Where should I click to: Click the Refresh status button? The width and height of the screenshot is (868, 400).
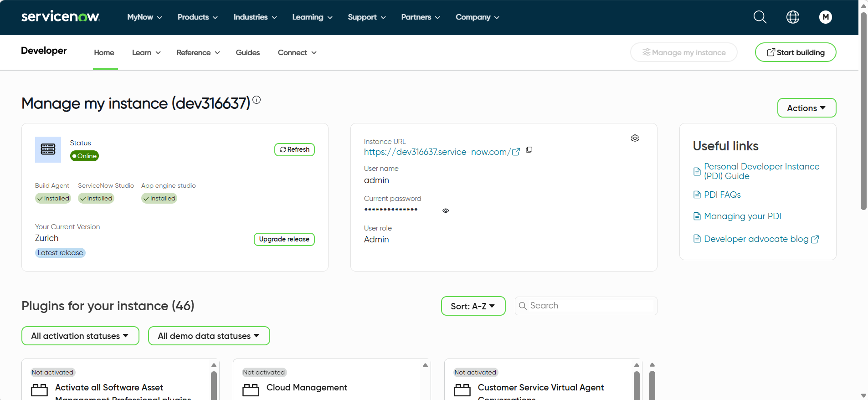pos(294,149)
